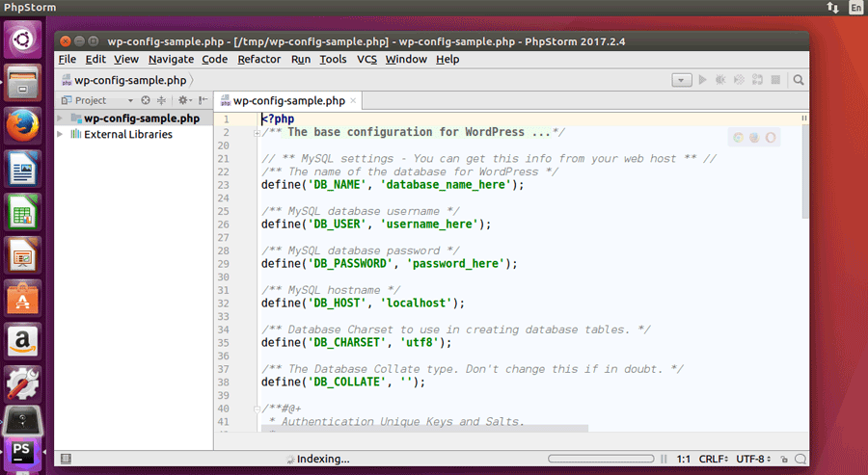Screen dimensions: 868x475
Task: Open System Settings in launcher
Action: click(x=22, y=384)
